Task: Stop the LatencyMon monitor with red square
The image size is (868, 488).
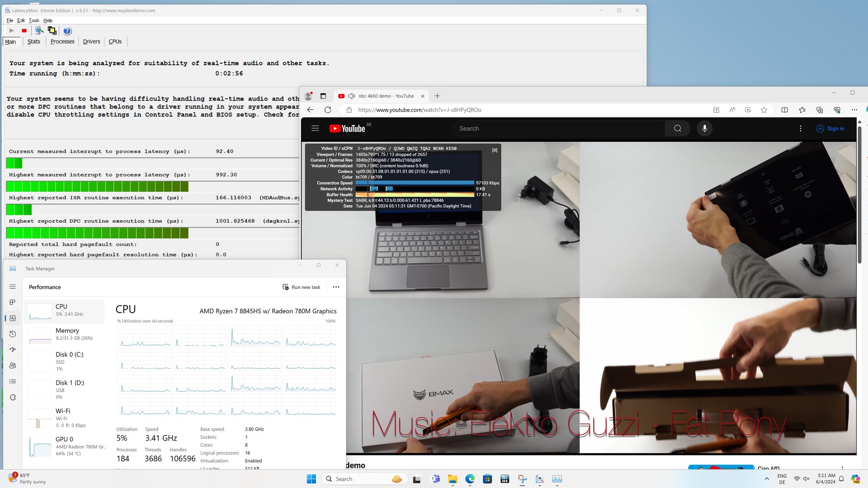Action: pos(24,31)
